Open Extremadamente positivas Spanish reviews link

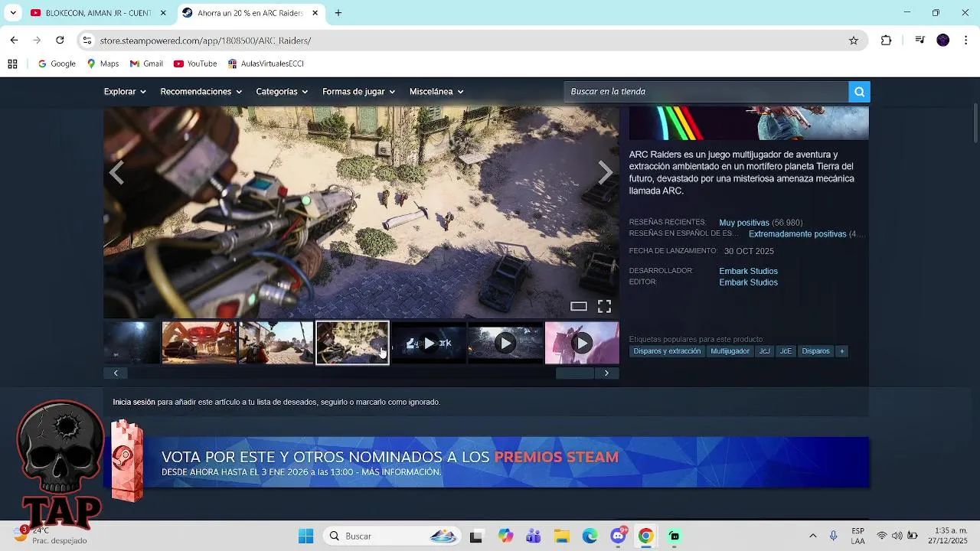(x=797, y=234)
